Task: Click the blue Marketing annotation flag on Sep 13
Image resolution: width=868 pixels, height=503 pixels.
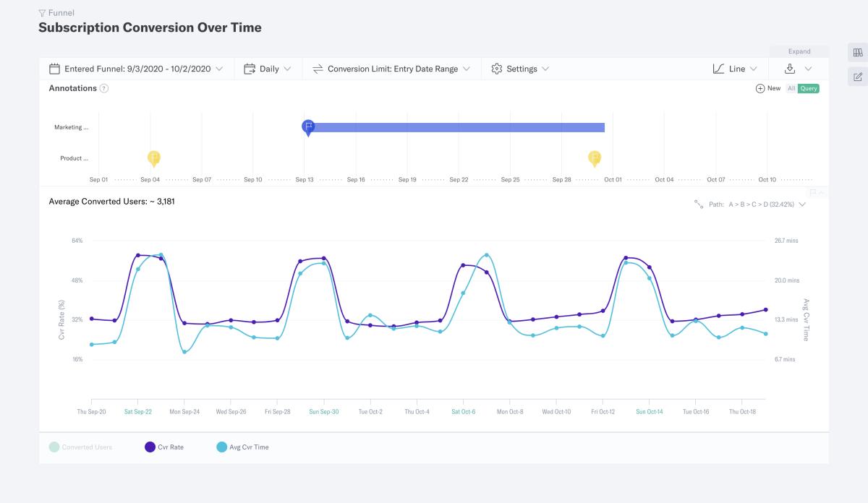Action: (307, 126)
